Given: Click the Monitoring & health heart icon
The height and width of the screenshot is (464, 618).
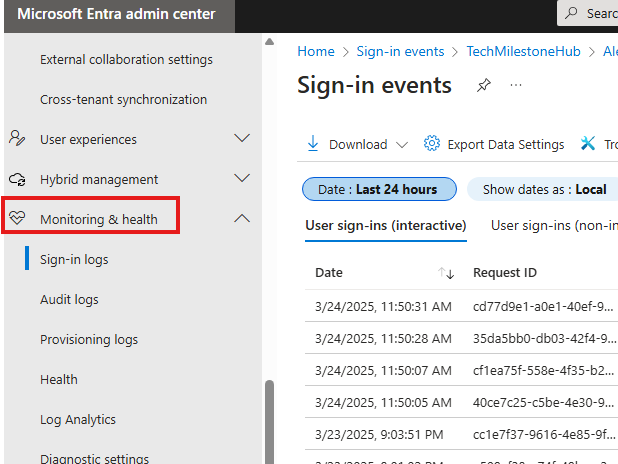Looking at the screenshot, I should [17, 219].
